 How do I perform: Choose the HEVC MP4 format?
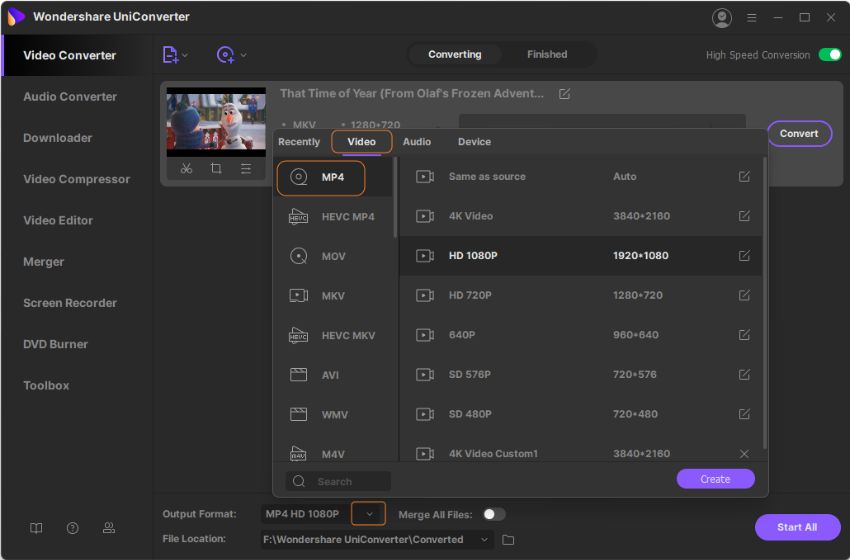(333, 217)
